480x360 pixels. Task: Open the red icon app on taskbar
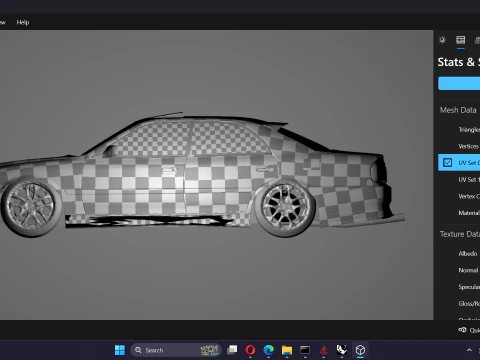tap(323, 350)
